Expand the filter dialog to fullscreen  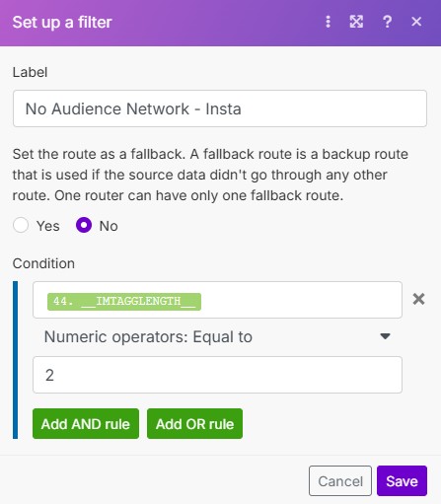356,22
